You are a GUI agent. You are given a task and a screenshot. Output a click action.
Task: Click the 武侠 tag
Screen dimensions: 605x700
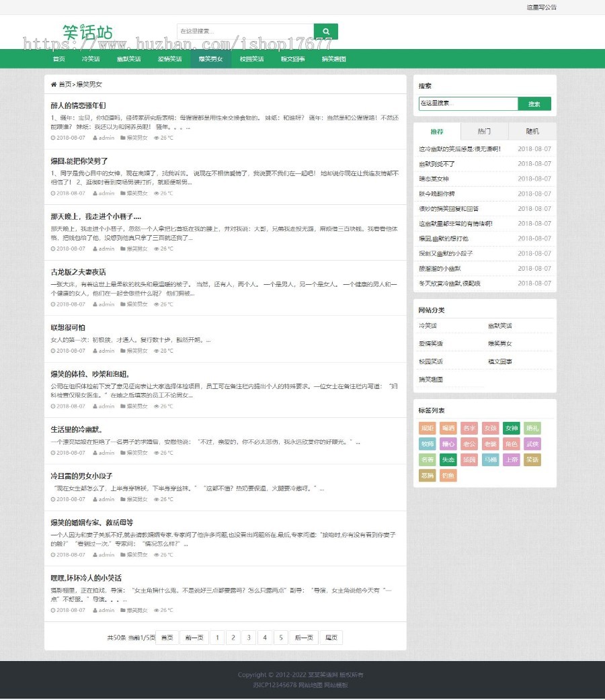click(532, 444)
